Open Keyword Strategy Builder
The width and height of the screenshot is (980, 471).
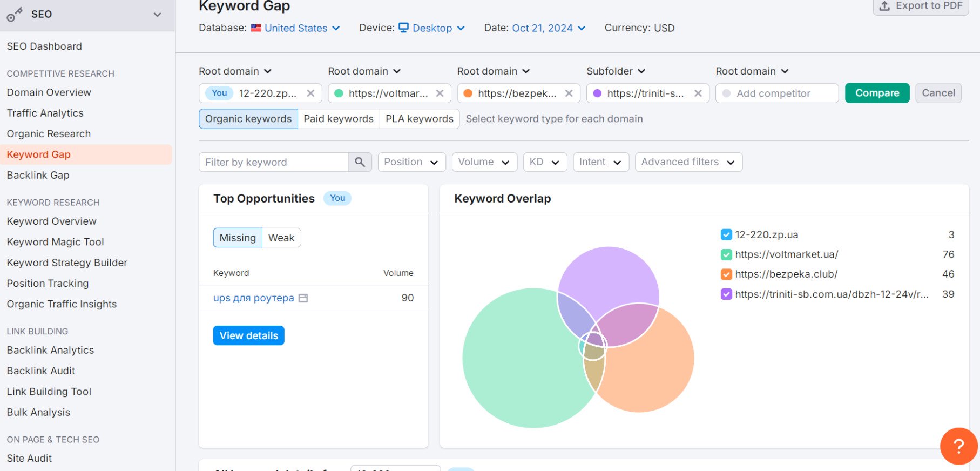(x=67, y=263)
